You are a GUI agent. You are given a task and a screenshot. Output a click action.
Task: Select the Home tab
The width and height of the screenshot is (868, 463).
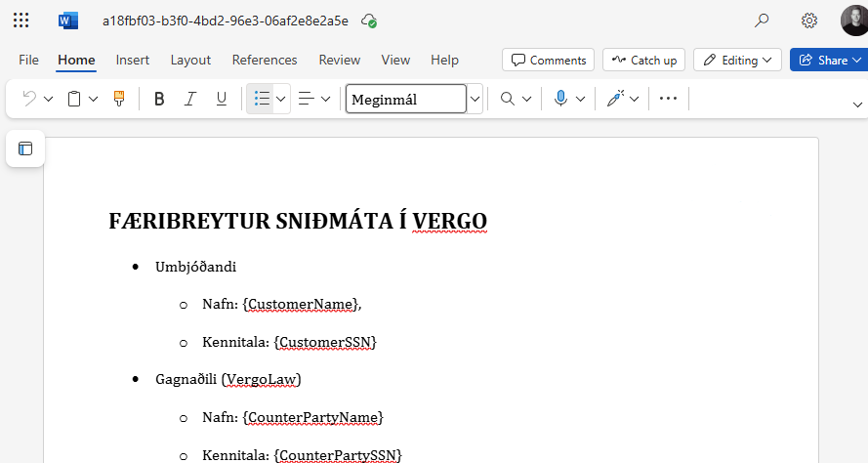coord(76,60)
